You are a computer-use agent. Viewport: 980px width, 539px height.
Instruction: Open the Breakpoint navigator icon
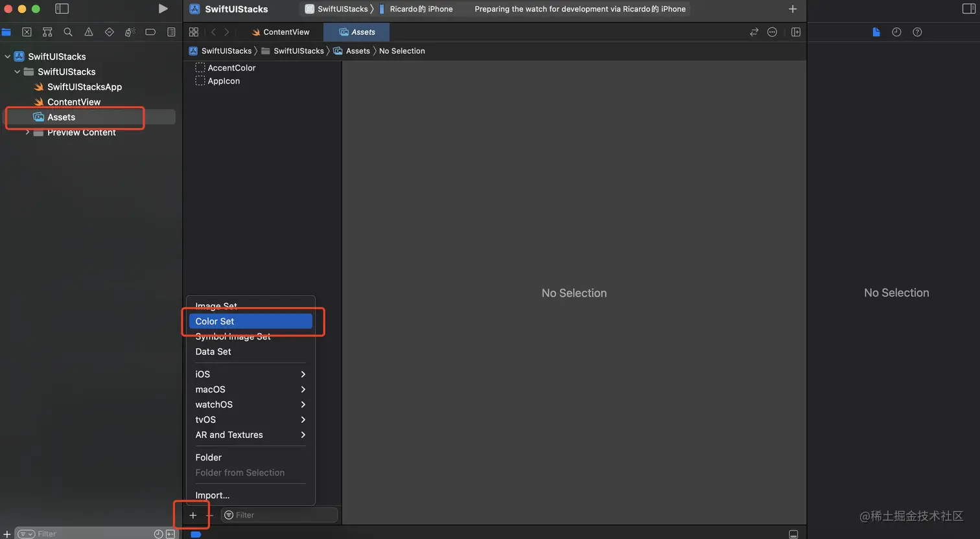[x=150, y=32]
